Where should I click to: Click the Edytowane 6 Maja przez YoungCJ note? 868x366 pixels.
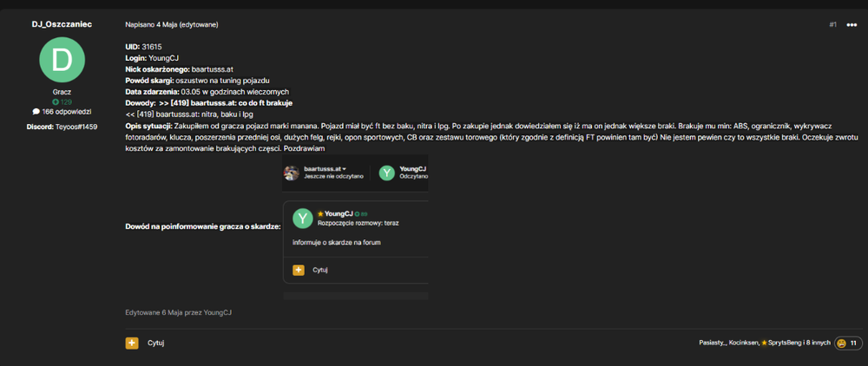[x=179, y=312]
